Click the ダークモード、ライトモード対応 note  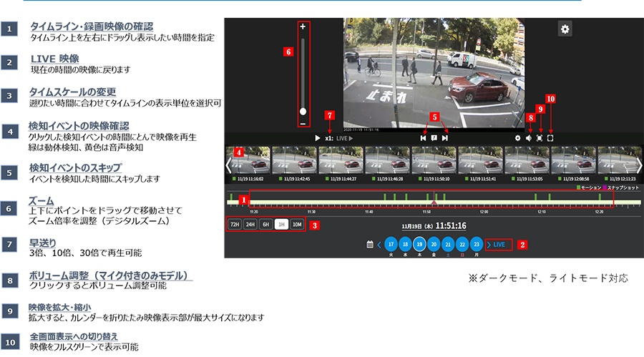point(548,278)
